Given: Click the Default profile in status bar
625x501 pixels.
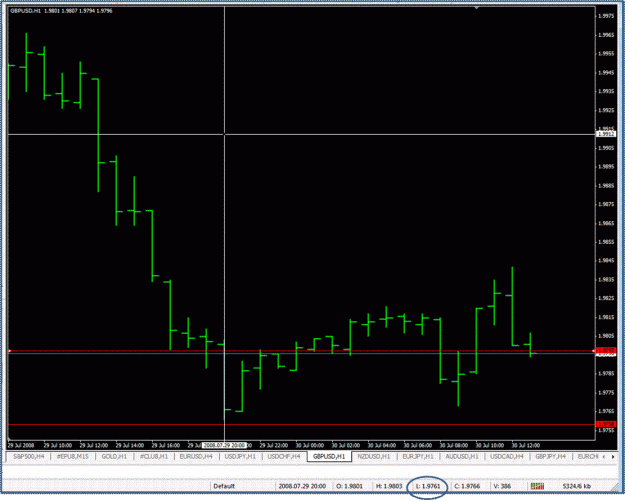Looking at the screenshot, I should pyautogui.click(x=224, y=486).
